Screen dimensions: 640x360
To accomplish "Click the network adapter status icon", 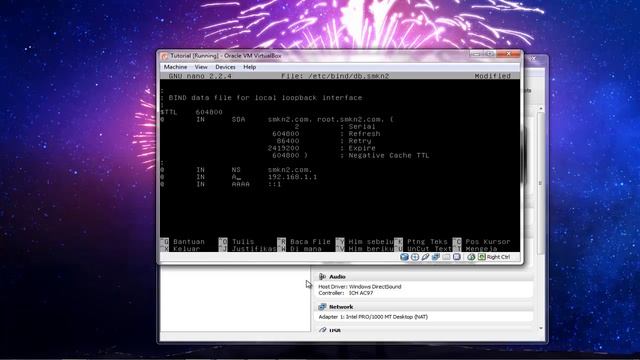I will click(x=436, y=257).
